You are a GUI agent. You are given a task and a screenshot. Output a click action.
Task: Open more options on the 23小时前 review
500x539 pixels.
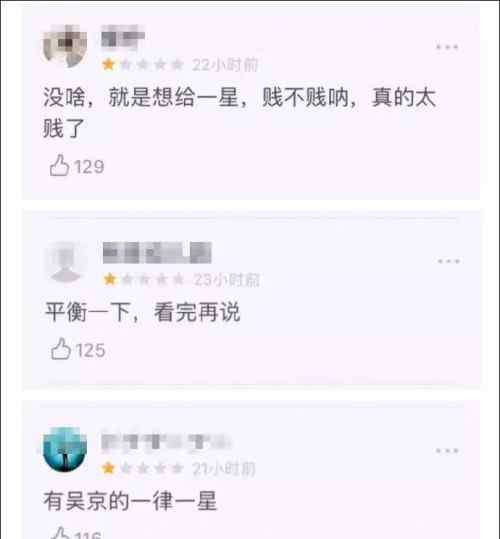tap(448, 261)
